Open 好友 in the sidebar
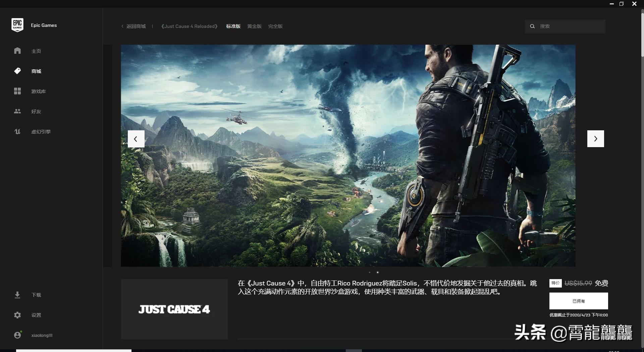Viewport: 644px width, 352px height. (36, 112)
